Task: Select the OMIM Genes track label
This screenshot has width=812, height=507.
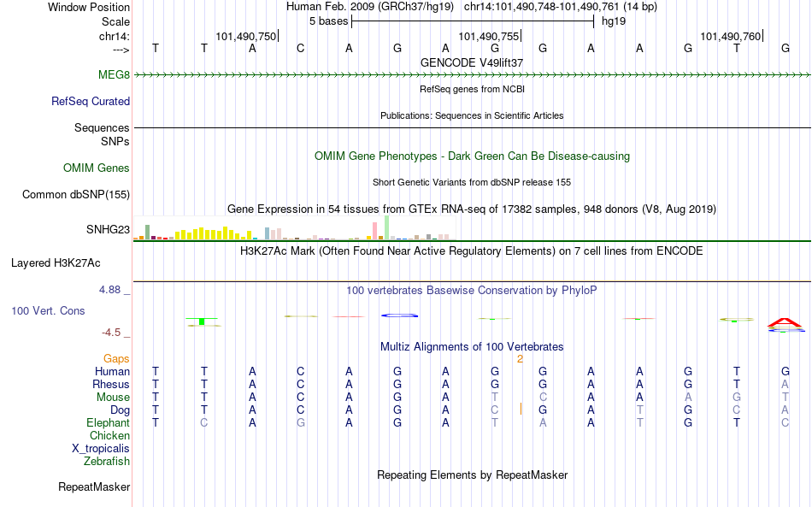Action: pyautogui.click(x=97, y=168)
